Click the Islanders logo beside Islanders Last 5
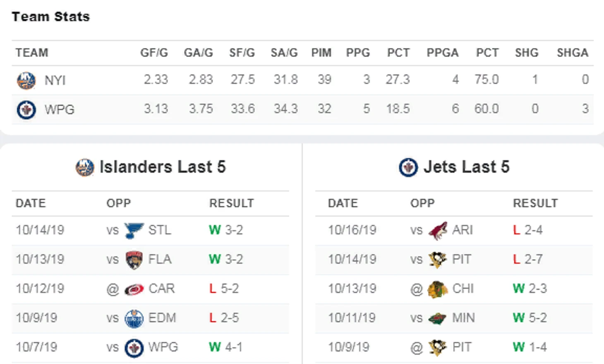Screen dimensions: 604x364 [x=85, y=168]
